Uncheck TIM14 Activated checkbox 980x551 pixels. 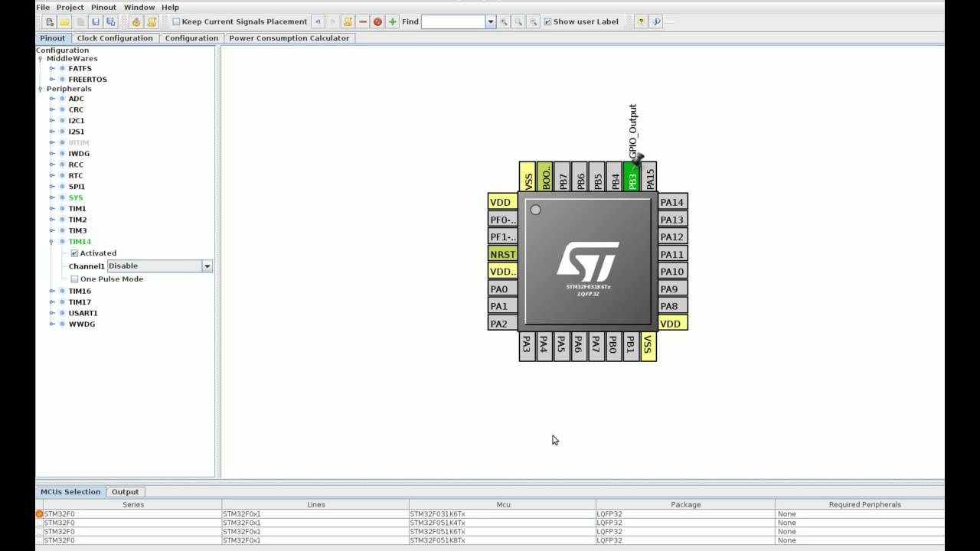[x=74, y=253]
